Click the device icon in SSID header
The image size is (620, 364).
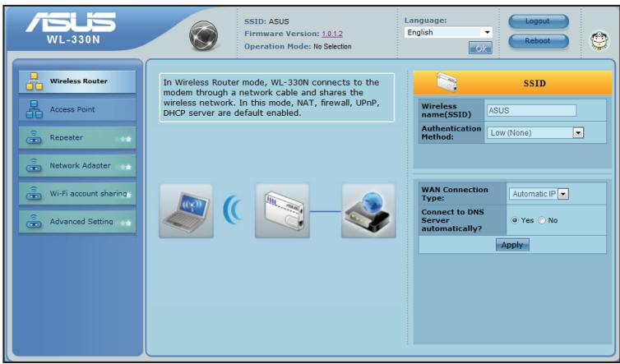coord(446,82)
